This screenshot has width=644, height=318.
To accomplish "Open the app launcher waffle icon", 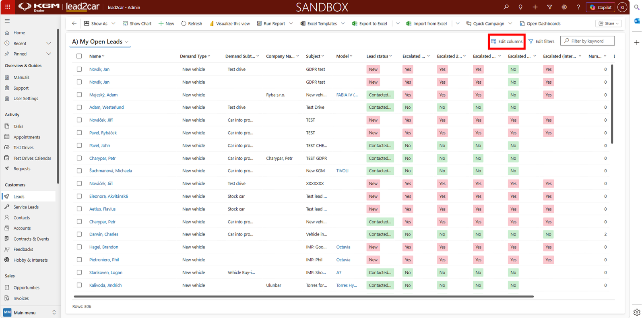I will point(8,7).
